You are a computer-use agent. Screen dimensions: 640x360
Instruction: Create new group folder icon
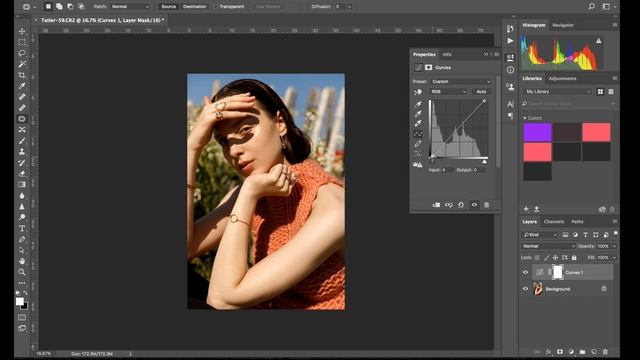point(582,352)
